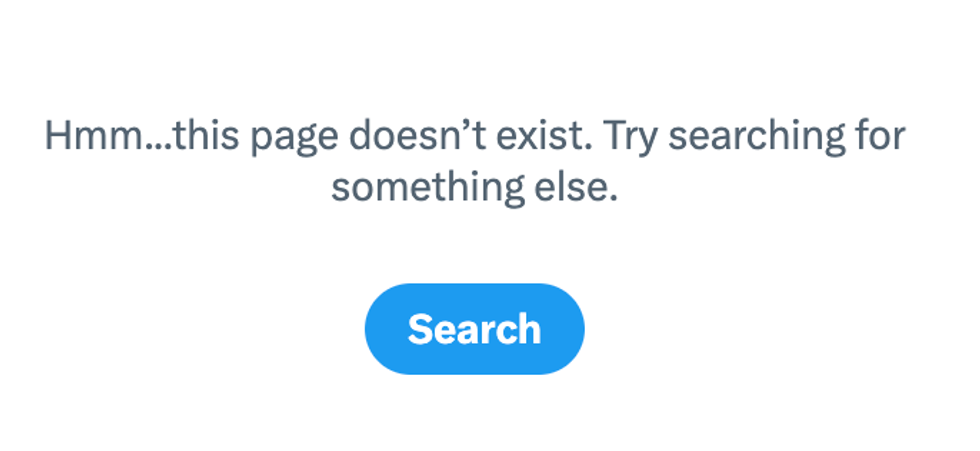Launch search for something else
Viewport: 980px width, 451px height.
pos(474,329)
